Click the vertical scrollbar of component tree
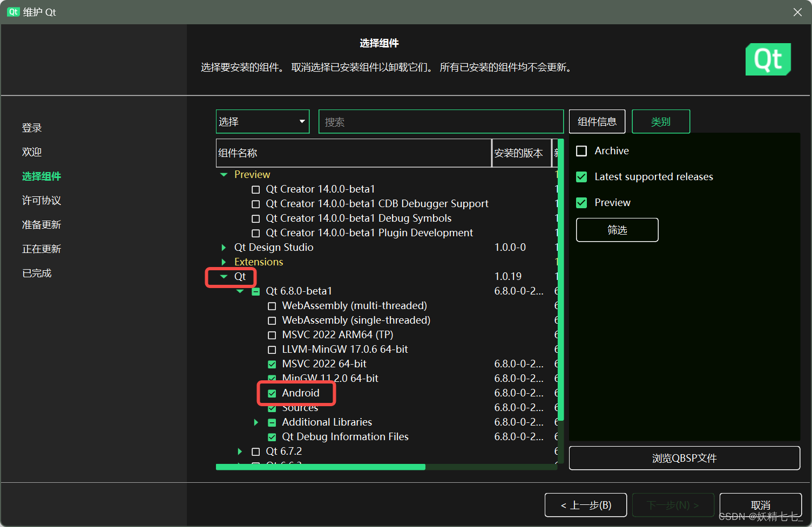The height and width of the screenshot is (527, 812). pos(561,280)
